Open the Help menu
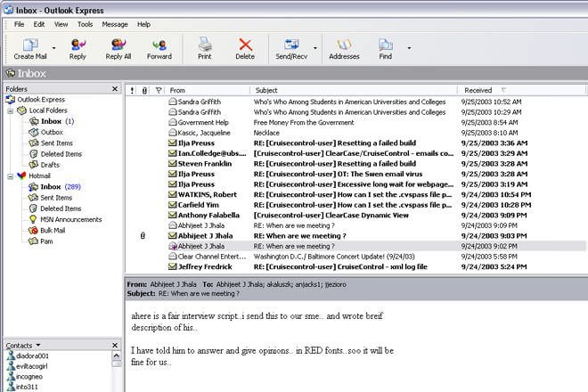 (143, 24)
